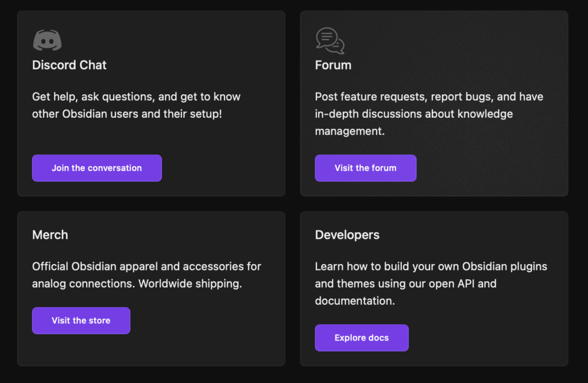
Task: Click the 'Forum' card title
Action: pyautogui.click(x=333, y=65)
